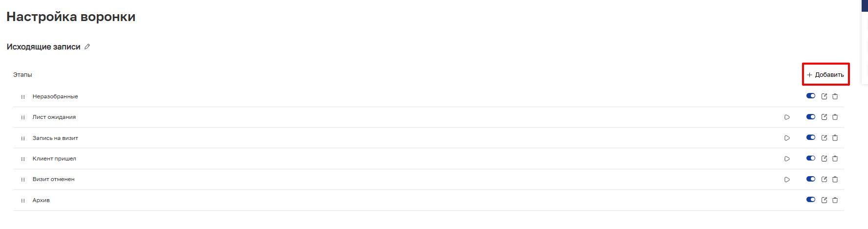Disable the Неразобранные stage toggle
This screenshot has height=229, width=868.
(811, 96)
